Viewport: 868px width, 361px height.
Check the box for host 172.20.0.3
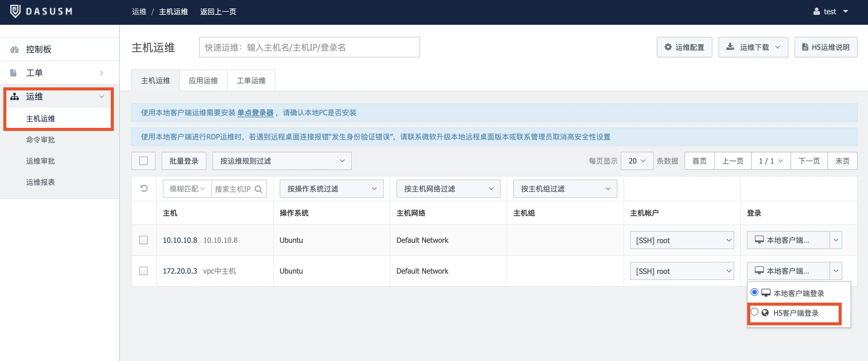(143, 271)
